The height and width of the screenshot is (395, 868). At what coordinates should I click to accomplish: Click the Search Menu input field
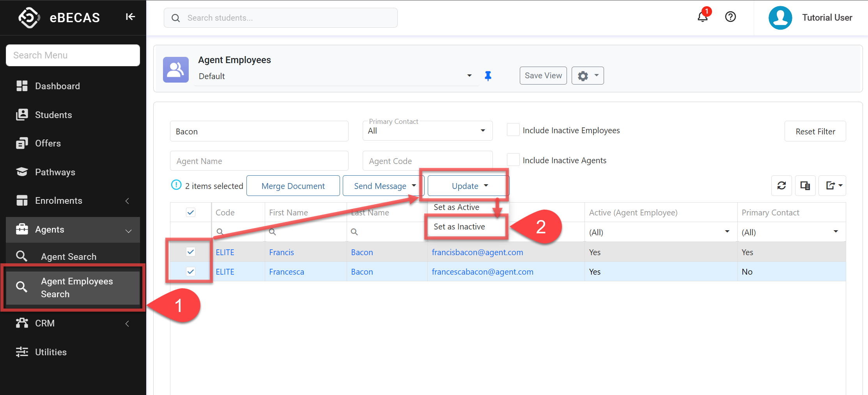[x=73, y=55]
